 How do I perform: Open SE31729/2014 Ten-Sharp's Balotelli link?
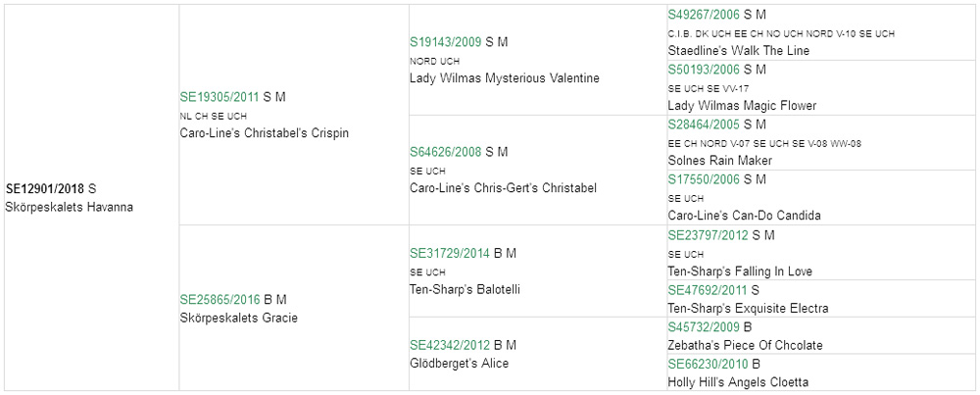pos(450,253)
